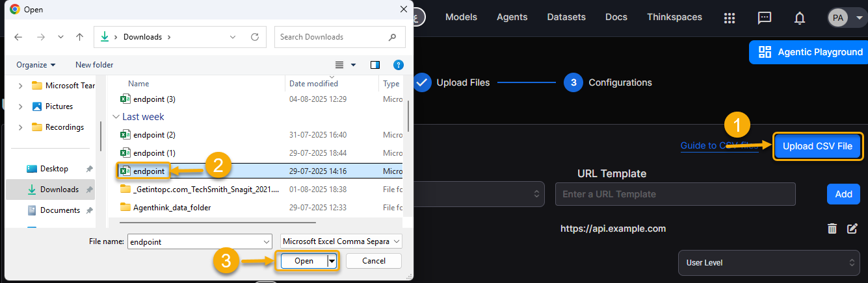
Task: Refresh the Downloads folder listing
Action: pos(254,37)
